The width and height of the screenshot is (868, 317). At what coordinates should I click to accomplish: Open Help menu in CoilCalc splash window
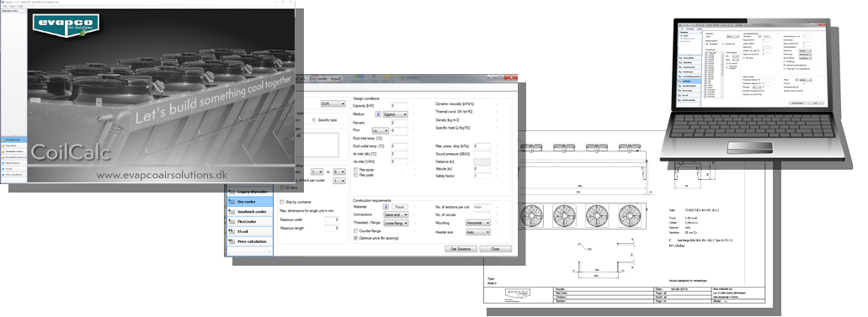point(20,6)
